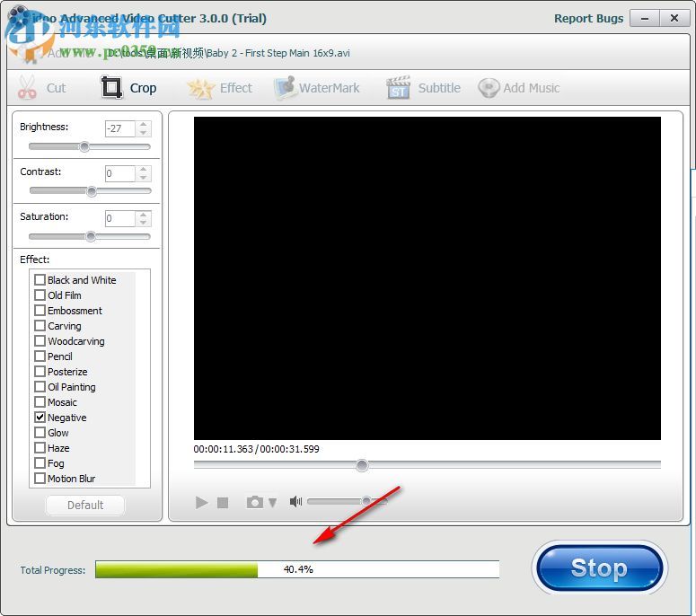Adjust the volume slider
696x616 pixels.
coord(366,501)
